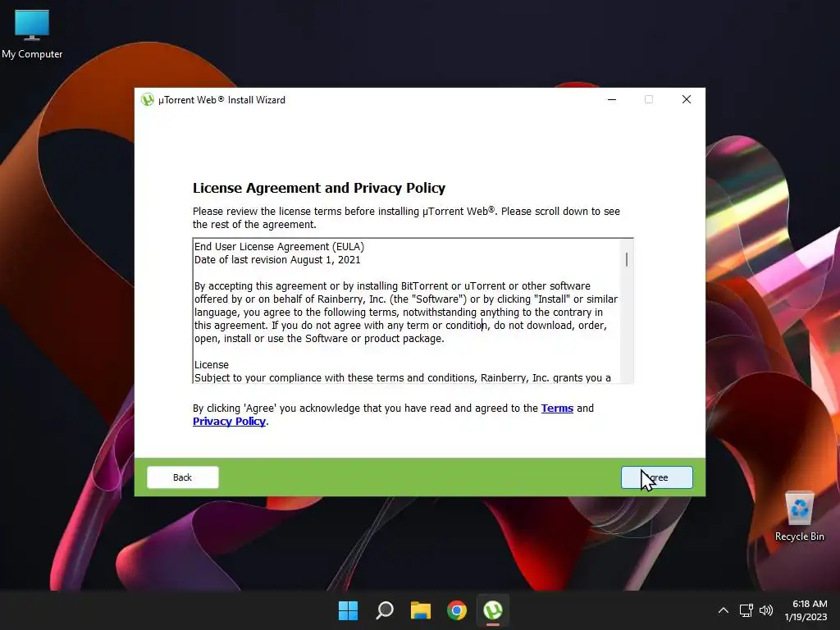Screen dimensions: 840x630
Task: Launch Google Chrome from taskbar
Action: (457, 610)
